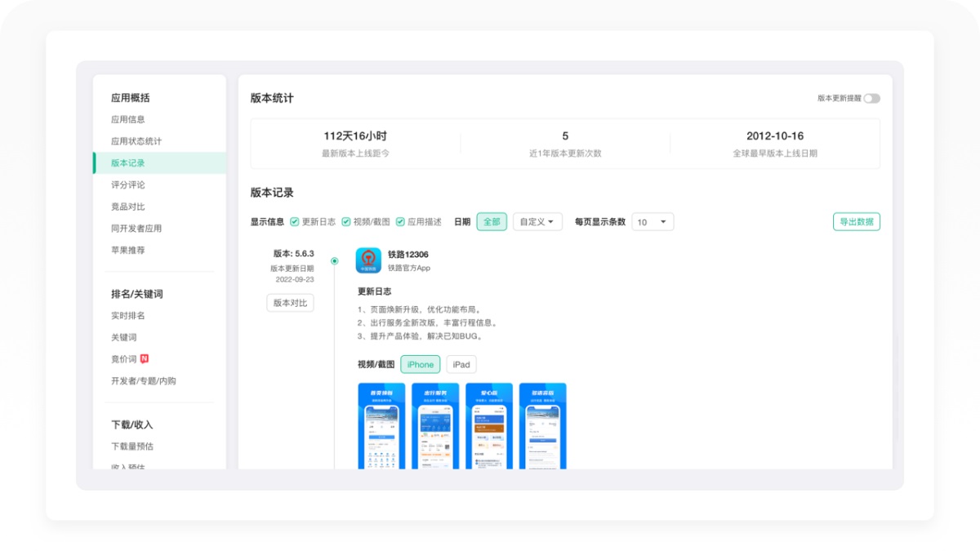Click the 导出数据 button
980x551 pixels.
pyautogui.click(x=857, y=222)
